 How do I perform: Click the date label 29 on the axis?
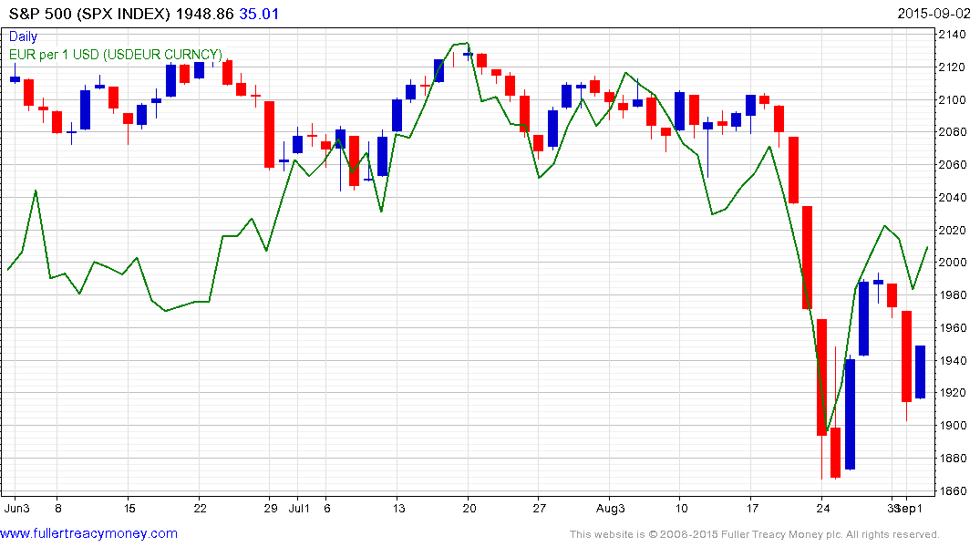pos(270,508)
